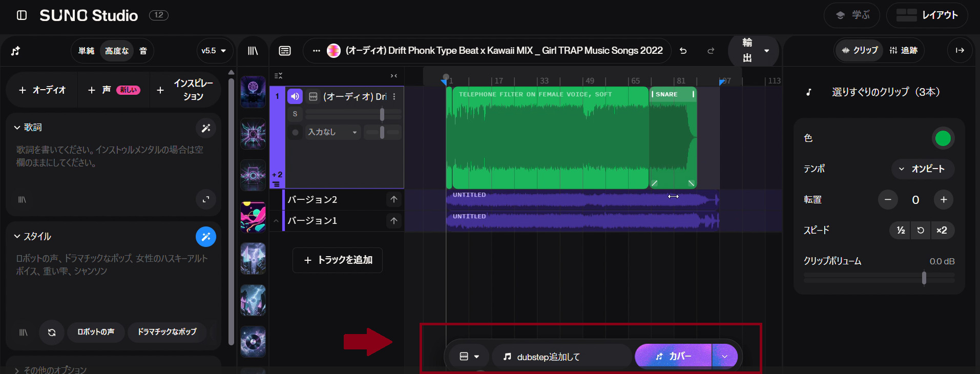Click the track type icon next to mute

coord(314,96)
